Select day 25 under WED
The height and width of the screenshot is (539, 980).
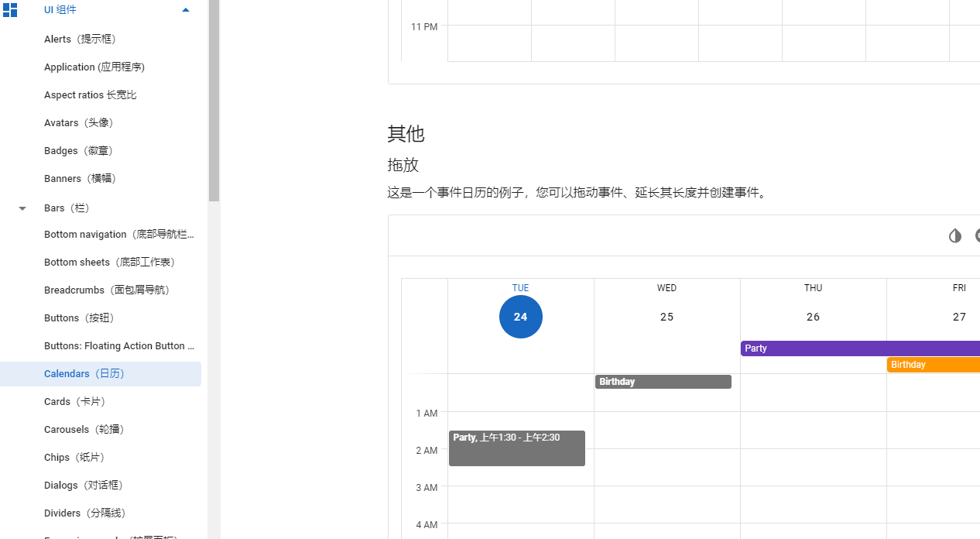click(x=667, y=317)
